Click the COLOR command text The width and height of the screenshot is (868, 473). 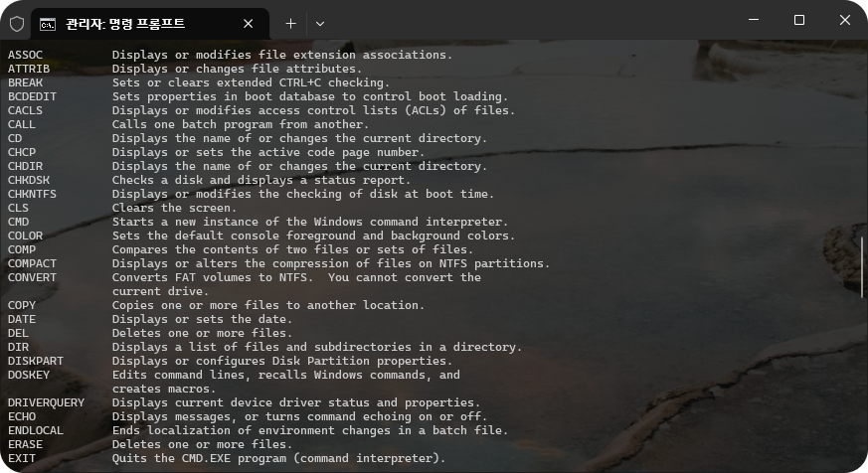tap(26, 236)
